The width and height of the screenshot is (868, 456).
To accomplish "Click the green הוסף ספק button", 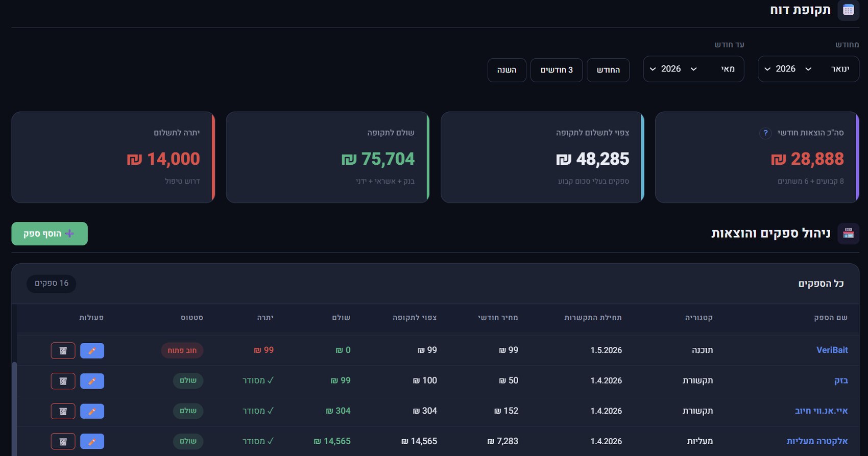I will [x=50, y=234].
